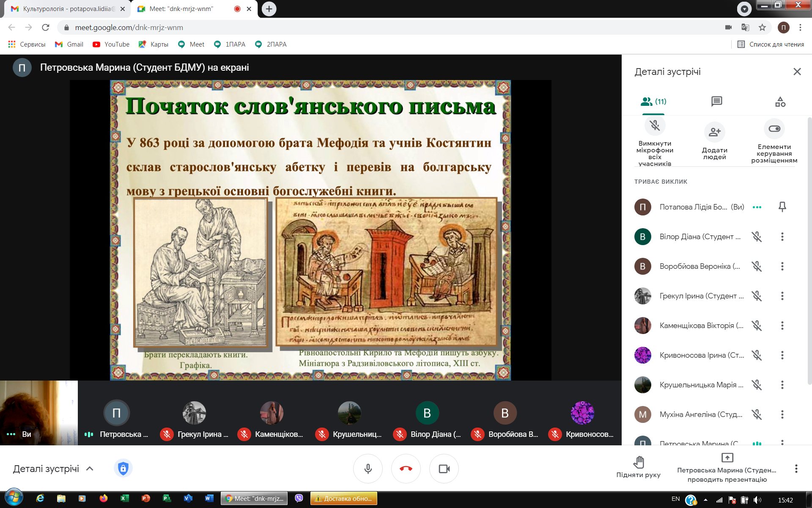The height and width of the screenshot is (508, 812).
Task: Select the Петровська participant tile
Action: point(117,413)
